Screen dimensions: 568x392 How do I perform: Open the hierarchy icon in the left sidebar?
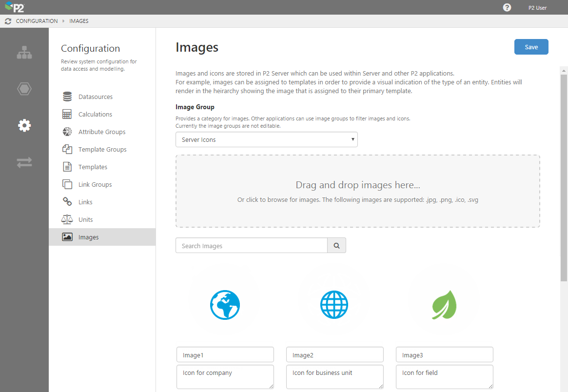[x=24, y=52]
